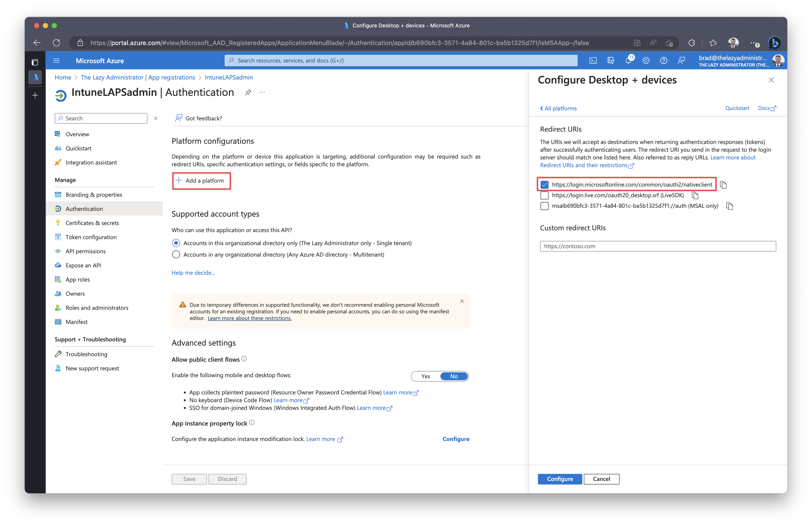Image resolution: width=812 pixels, height=526 pixels.
Task: Focus the left menu Search box
Action: click(x=101, y=118)
